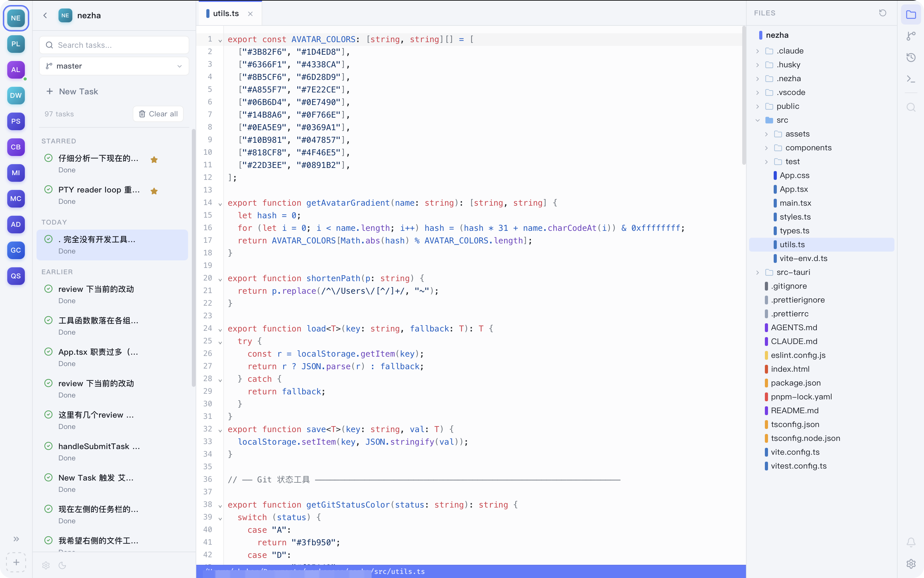Refresh the FILES panel

click(882, 13)
